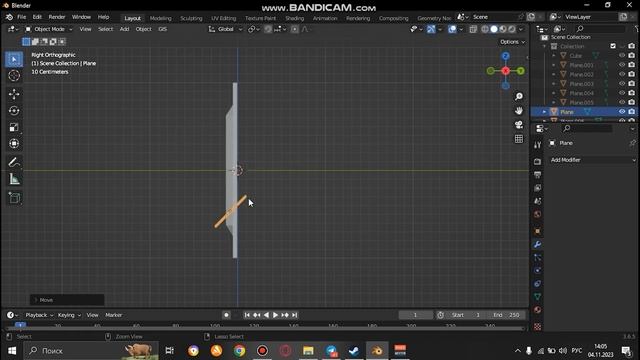This screenshot has width=640, height=360.
Task: Toggle X-ray view in header
Action: pos(473,29)
